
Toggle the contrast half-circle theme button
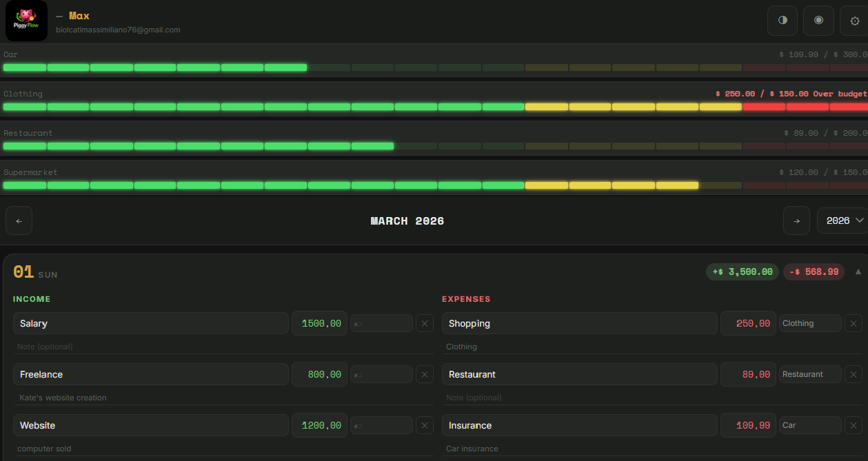[783, 21]
